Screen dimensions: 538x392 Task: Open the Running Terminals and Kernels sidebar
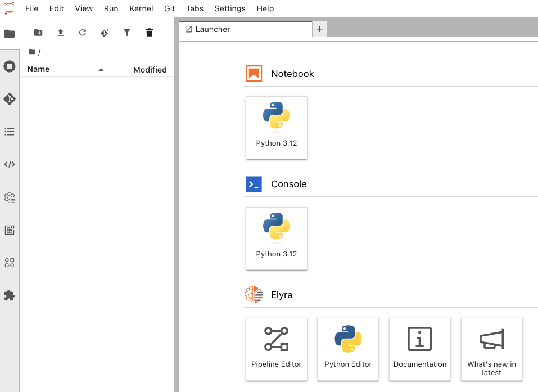10,66
